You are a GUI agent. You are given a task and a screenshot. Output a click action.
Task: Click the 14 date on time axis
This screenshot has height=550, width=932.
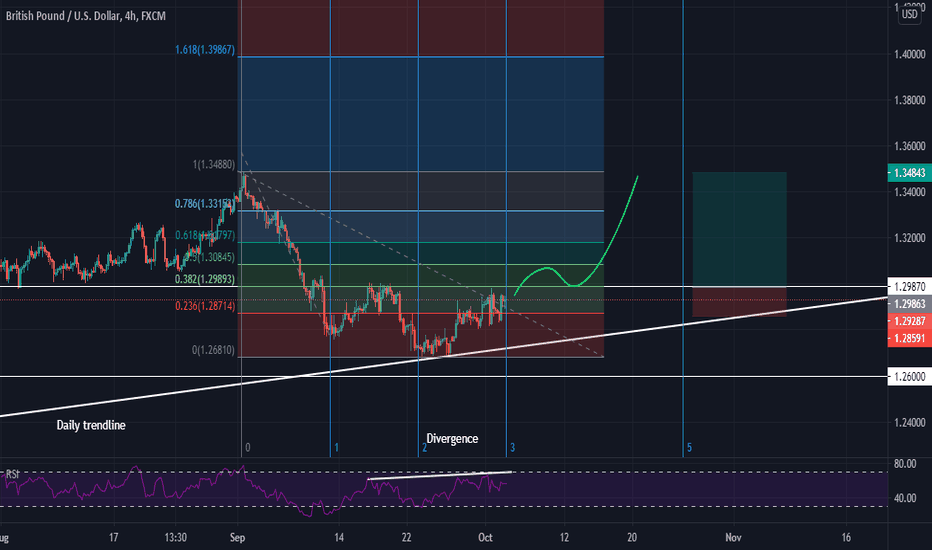point(338,538)
